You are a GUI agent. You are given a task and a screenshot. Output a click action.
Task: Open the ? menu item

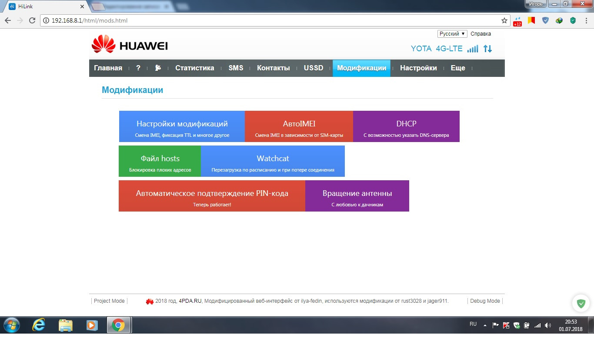[138, 68]
